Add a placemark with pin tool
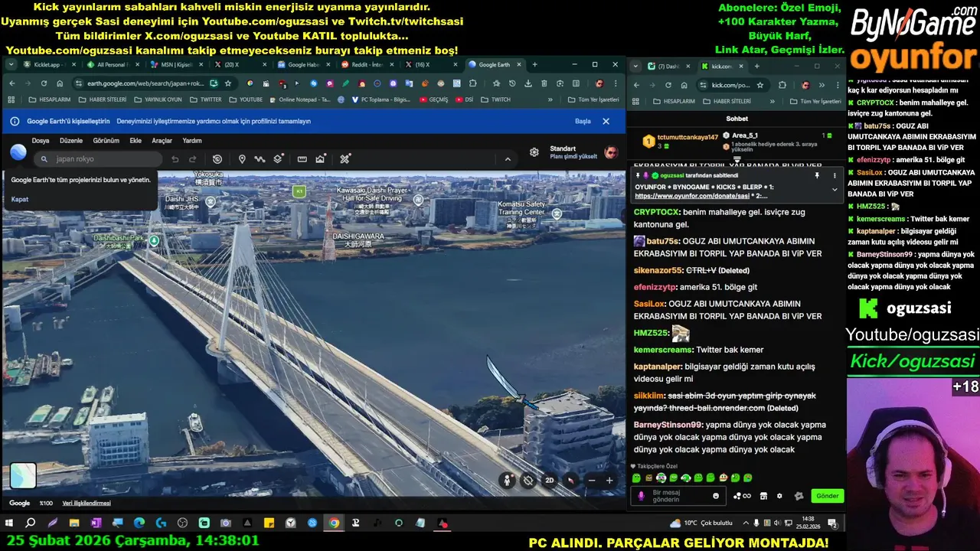 (x=242, y=159)
